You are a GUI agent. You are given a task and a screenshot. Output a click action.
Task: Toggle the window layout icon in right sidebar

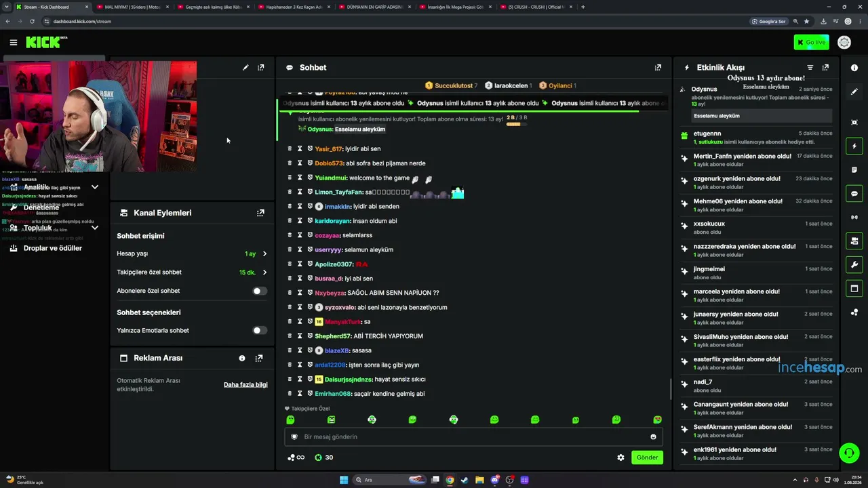[854, 289]
